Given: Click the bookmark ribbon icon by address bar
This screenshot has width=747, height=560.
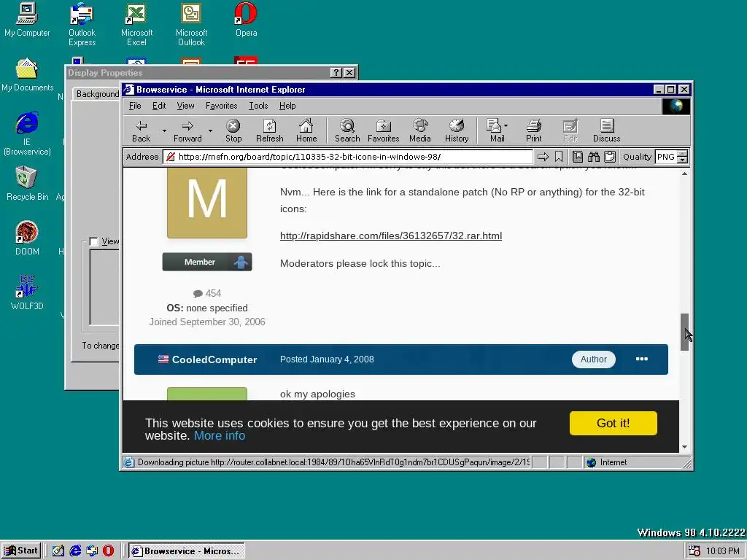Looking at the screenshot, I should click(559, 157).
